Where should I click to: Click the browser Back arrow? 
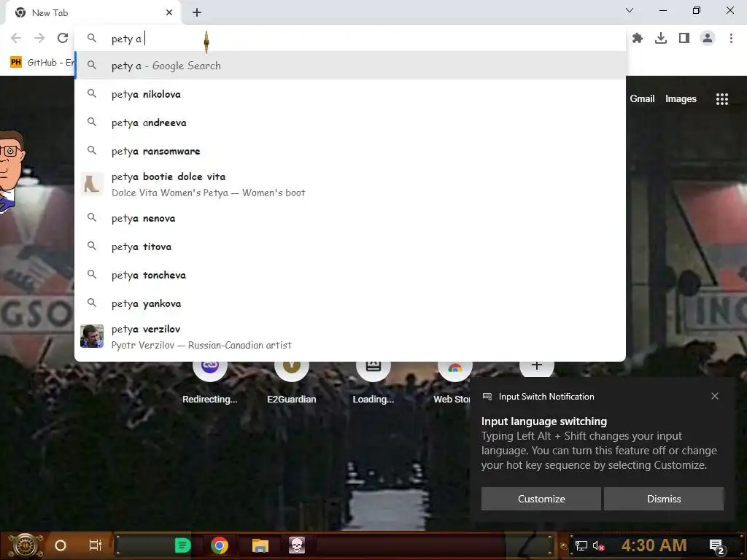point(16,38)
